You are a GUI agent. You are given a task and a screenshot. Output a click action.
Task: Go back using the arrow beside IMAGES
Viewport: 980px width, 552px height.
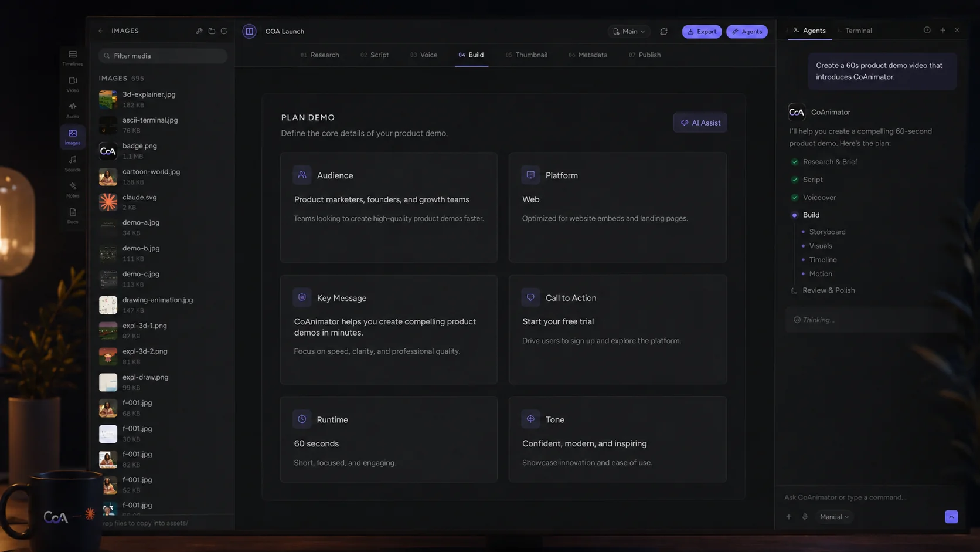pos(101,31)
